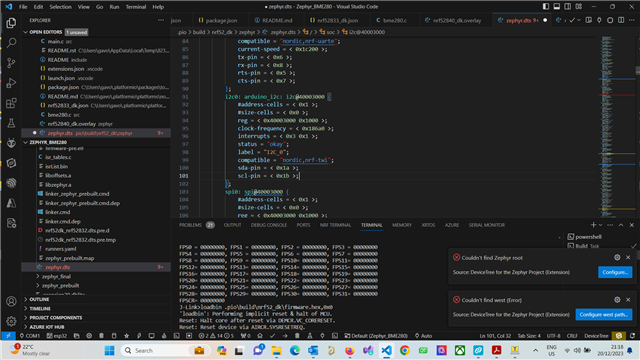Click the notifications bell in status bar
Screen dimensions: 640x360
632,336
